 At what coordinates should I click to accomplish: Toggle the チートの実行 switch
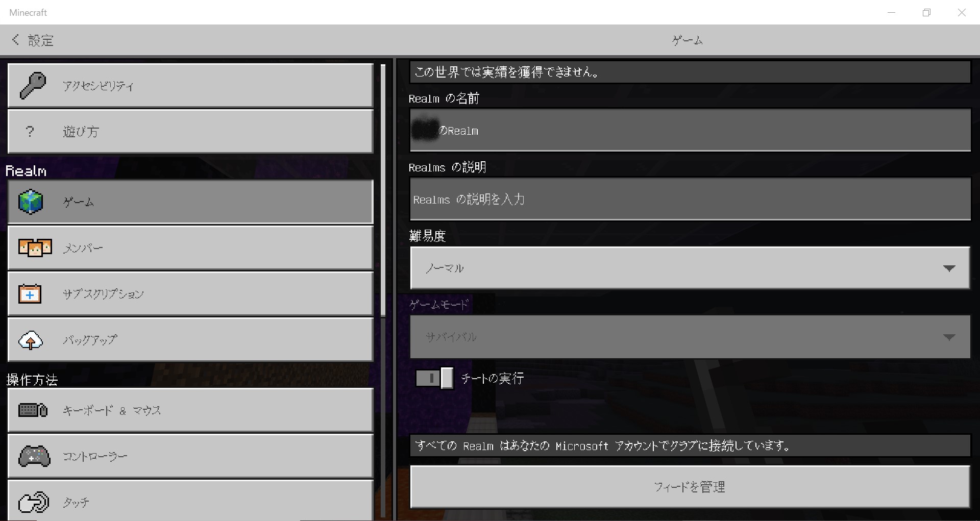click(x=434, y=378)
